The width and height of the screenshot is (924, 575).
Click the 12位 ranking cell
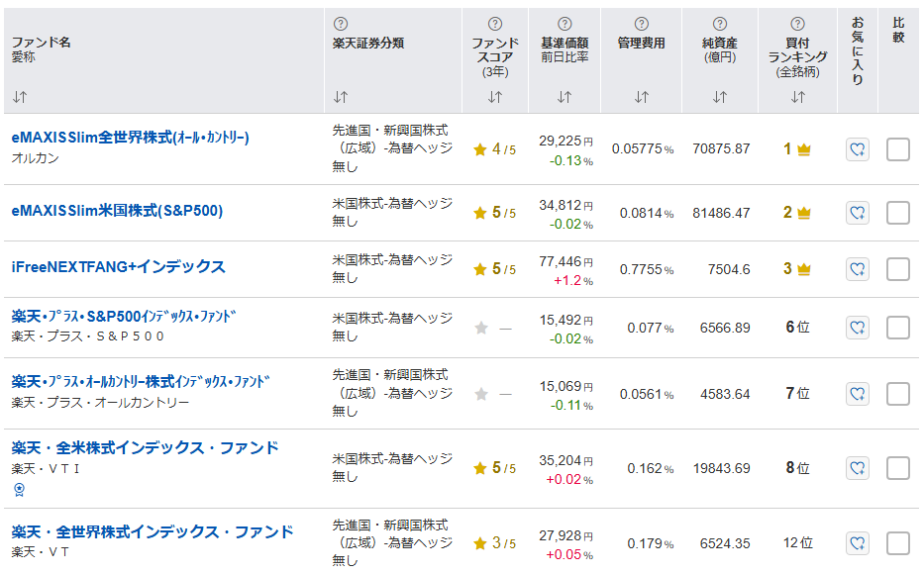click(798, 542)
